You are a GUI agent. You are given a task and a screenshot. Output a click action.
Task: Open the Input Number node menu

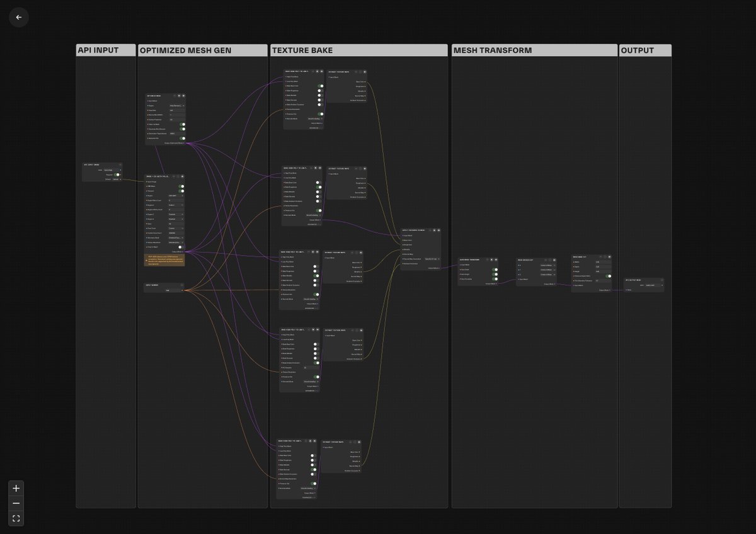coord(181,285)
